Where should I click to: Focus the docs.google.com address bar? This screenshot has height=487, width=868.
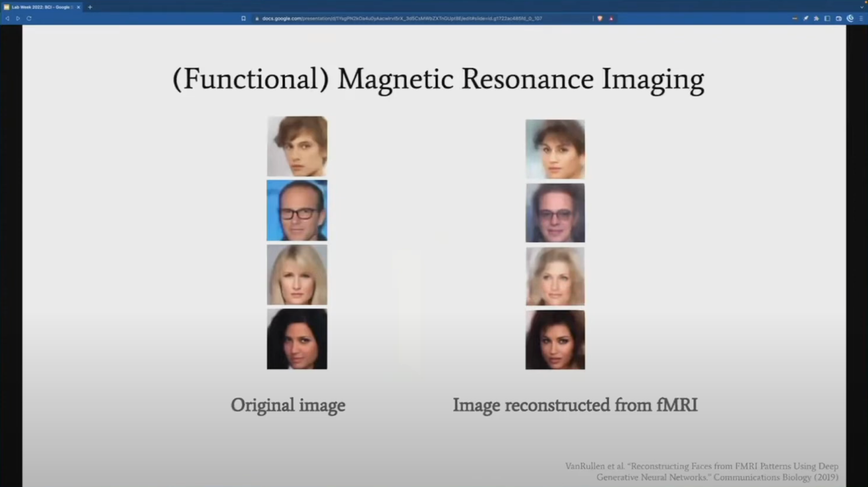click(401, 18)
